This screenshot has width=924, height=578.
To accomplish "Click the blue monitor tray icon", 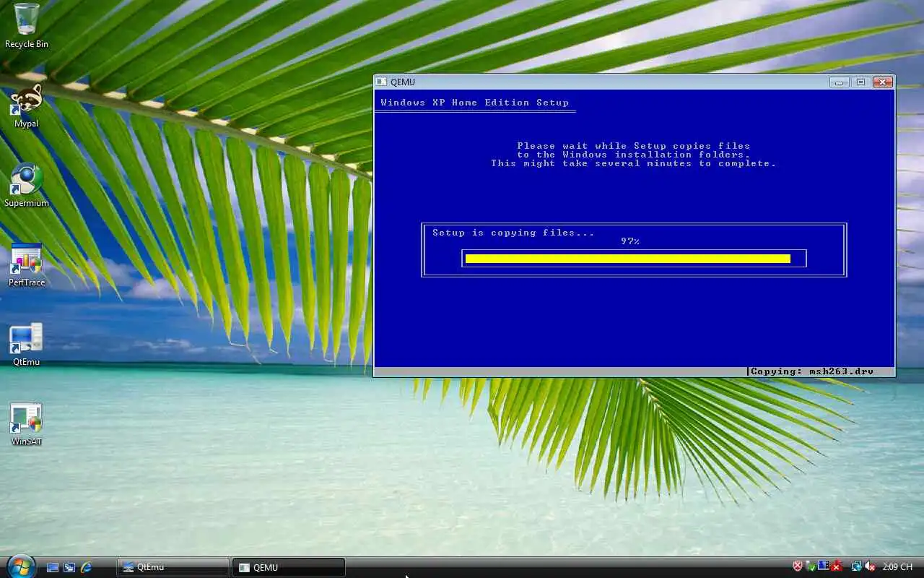I will (824, 565).
